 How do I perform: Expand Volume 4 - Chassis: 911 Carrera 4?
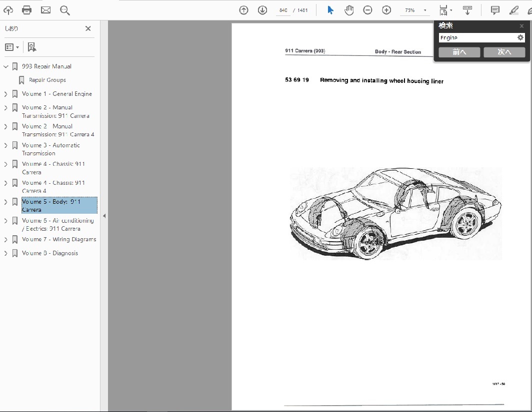pos(6,183)
